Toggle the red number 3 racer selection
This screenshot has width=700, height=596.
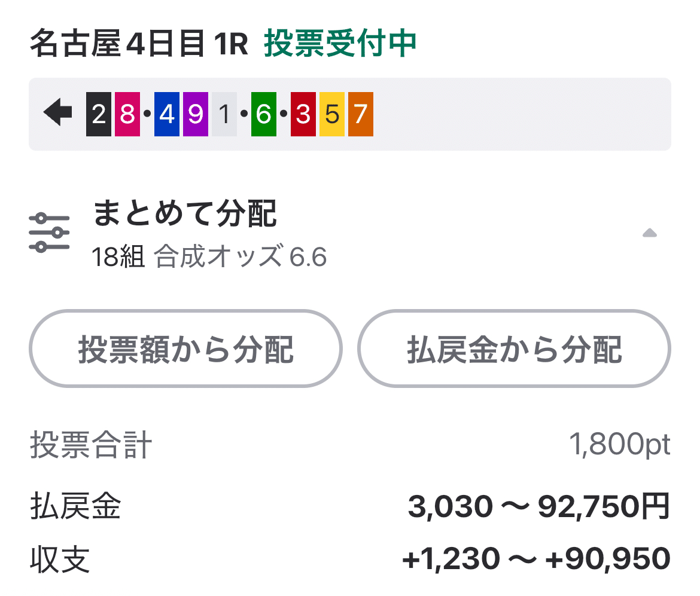click(305, 114)
